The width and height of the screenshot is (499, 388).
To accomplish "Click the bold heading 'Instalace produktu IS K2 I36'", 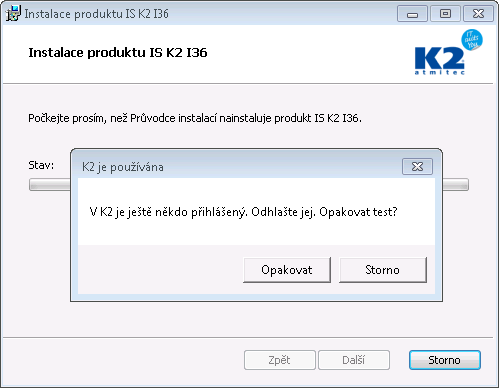I will coord(118,53).
